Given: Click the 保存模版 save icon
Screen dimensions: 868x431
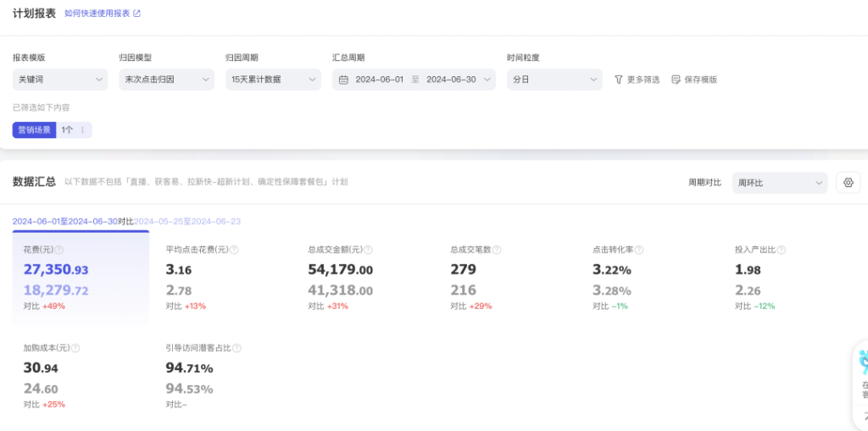Looking at the screenshot, I should pyautogui.click(x=676, y=80).
